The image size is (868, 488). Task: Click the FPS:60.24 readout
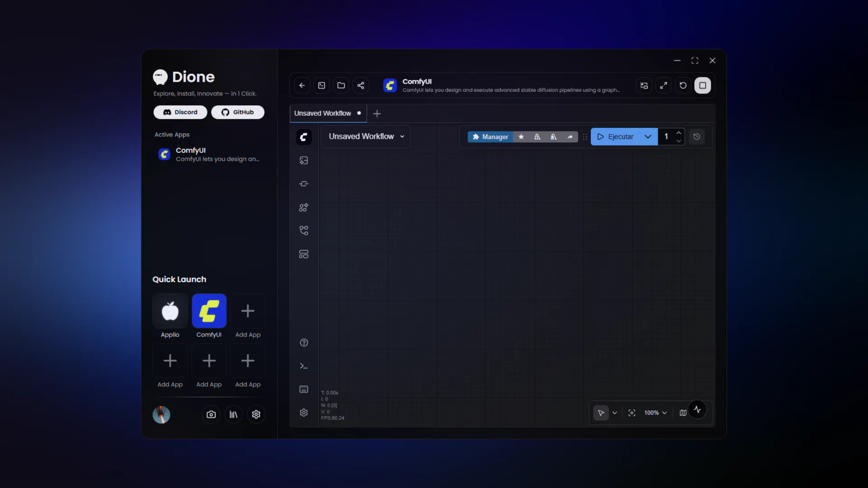pos(333,418)
